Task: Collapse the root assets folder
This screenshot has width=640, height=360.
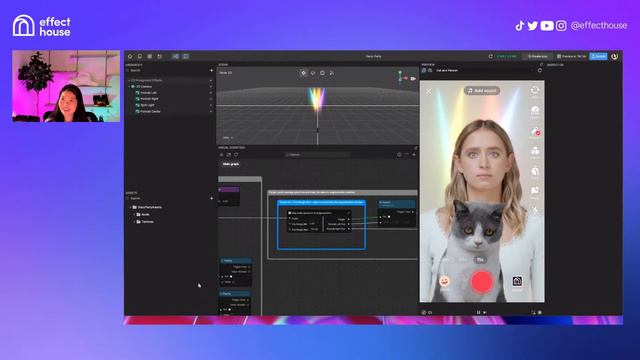Action: tap(131, 207)
